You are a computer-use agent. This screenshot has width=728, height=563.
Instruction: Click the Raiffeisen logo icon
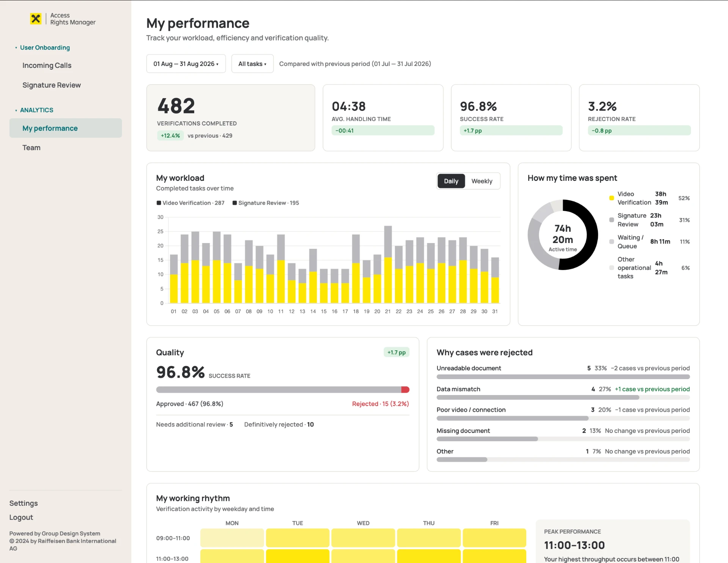coord(36,19)
